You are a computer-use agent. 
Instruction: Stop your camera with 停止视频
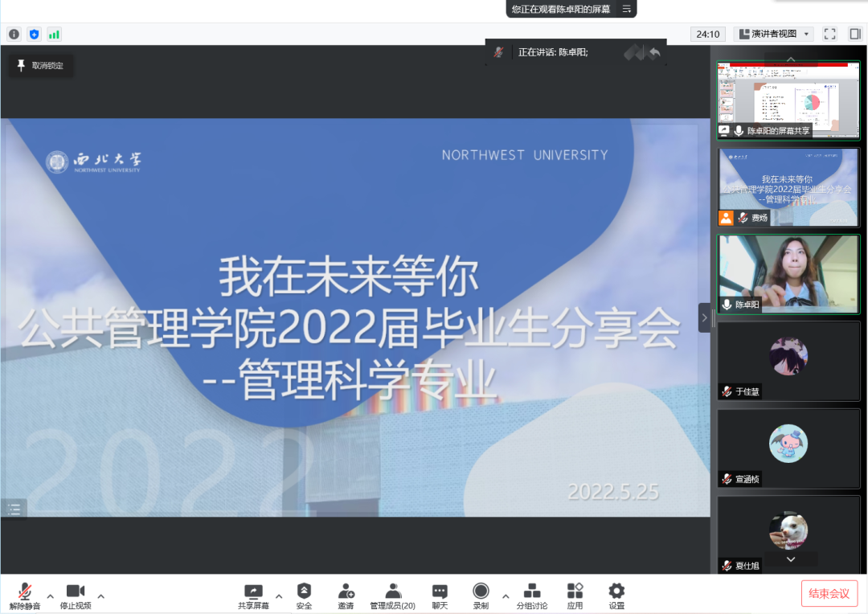pos(76,595)
